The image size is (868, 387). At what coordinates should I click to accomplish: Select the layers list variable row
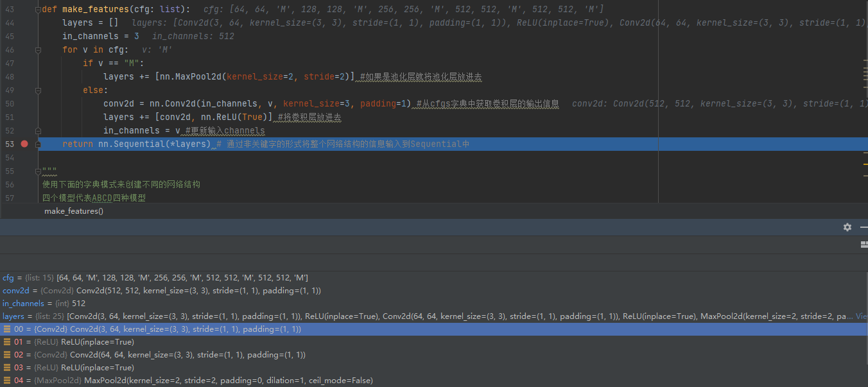pyautogui.click(x=434, y=316)
